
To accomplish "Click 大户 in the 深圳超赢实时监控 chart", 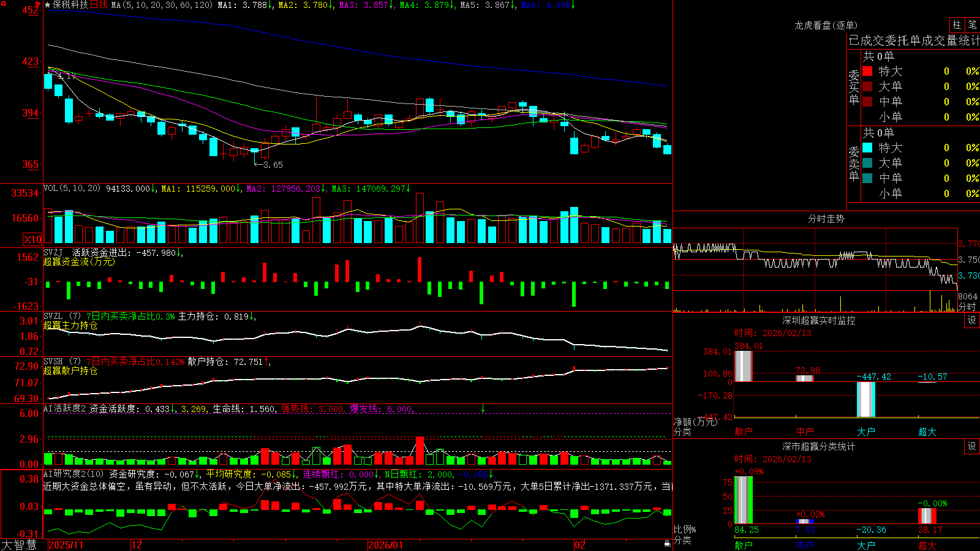I will click(x=866, y=432).
